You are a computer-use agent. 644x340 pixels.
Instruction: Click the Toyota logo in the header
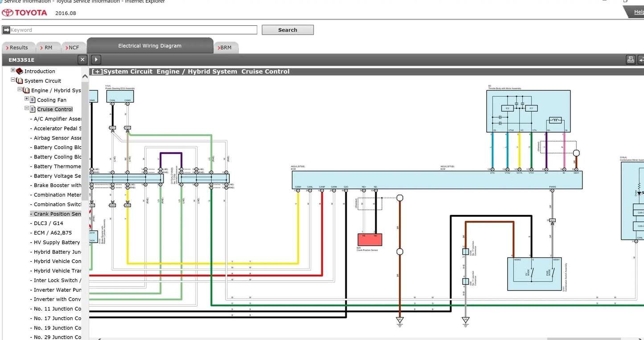[25, 12]
